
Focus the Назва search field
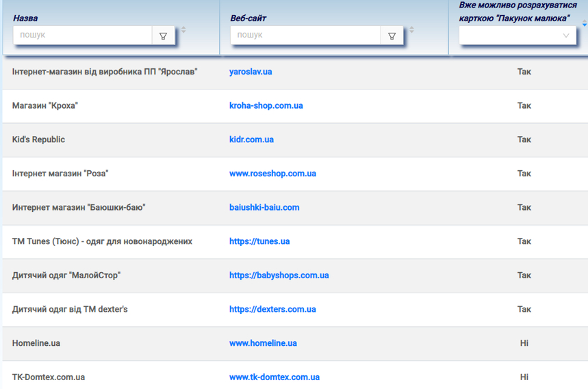point(82,35)
